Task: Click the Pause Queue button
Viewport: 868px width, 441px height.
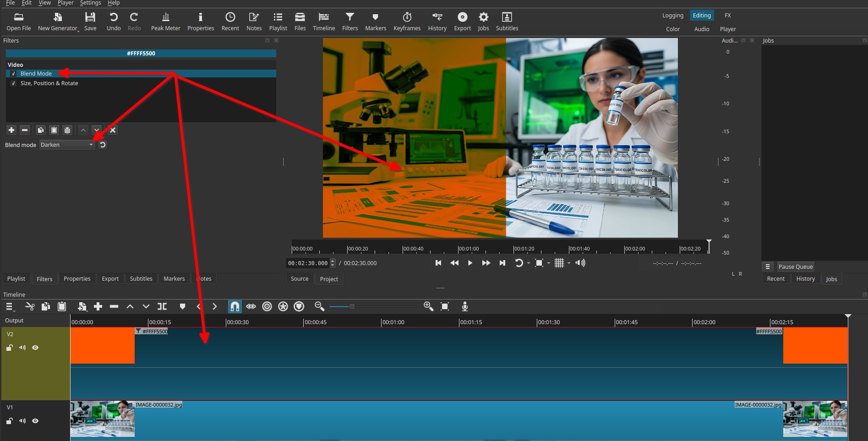Action: coord(795,267)
